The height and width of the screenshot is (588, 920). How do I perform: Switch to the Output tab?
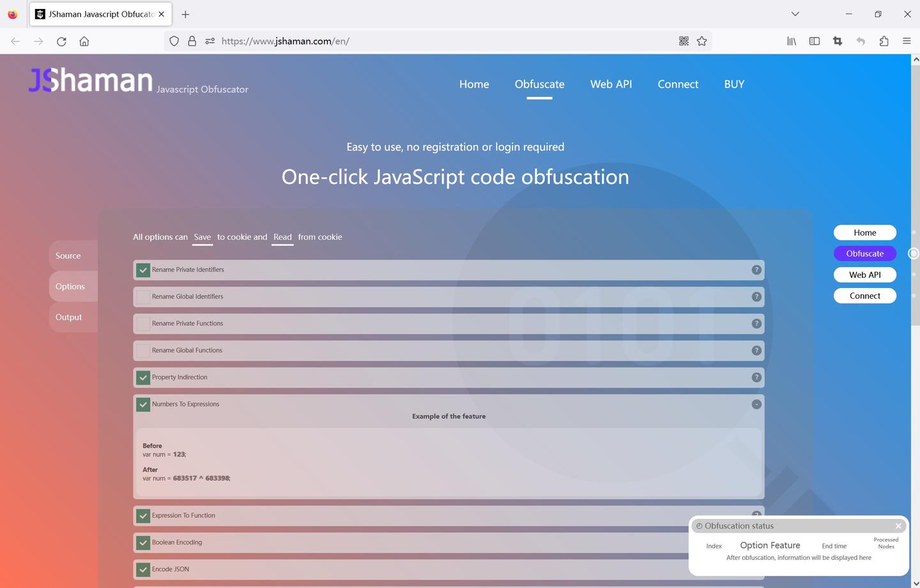pyautogui.click(x=68, y=317)
